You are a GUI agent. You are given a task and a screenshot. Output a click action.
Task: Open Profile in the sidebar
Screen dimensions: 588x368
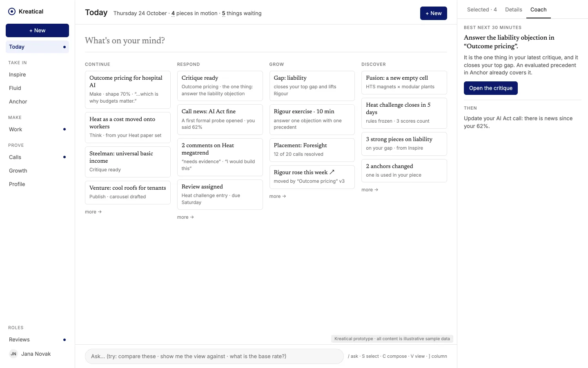tap(37, 184)
